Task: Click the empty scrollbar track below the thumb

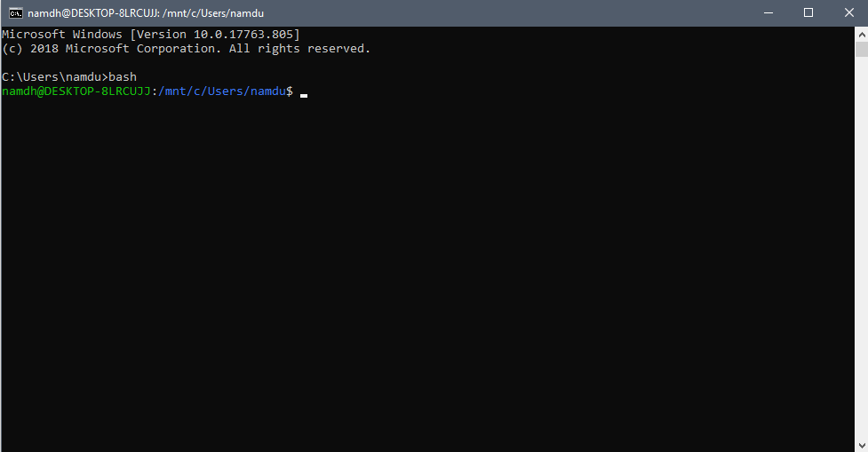Action: [x=861, y=266]
